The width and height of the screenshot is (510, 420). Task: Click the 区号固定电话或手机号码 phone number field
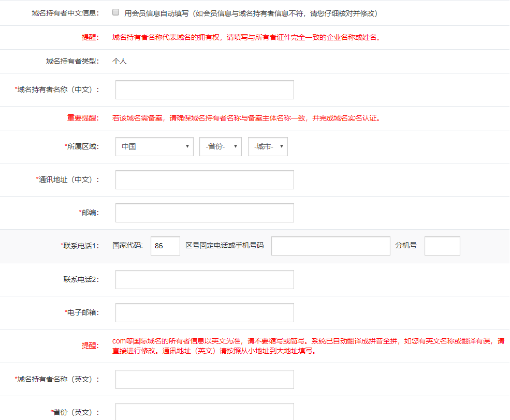coord(331,246)
